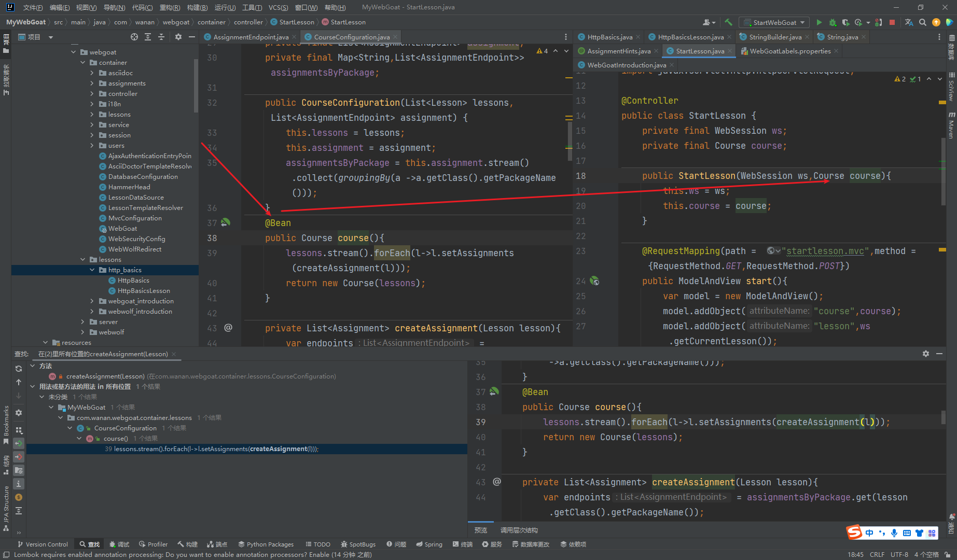Click the orange update arrow icon

(936, 22)
